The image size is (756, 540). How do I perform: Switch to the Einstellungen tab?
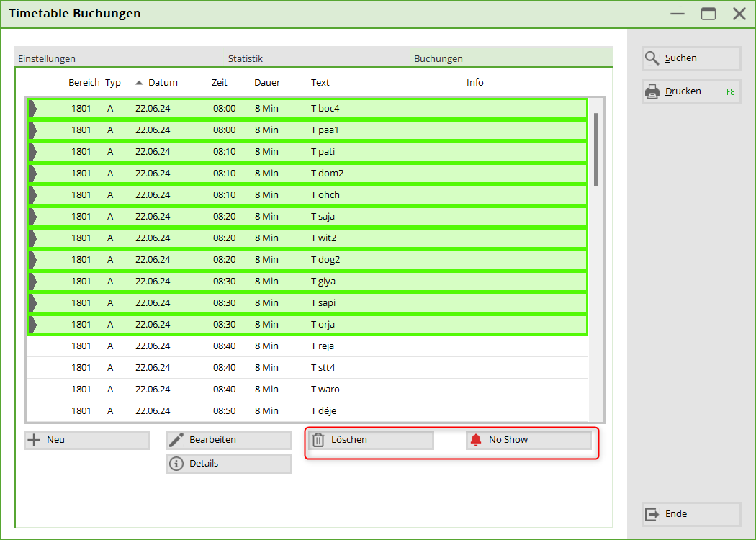47,59
